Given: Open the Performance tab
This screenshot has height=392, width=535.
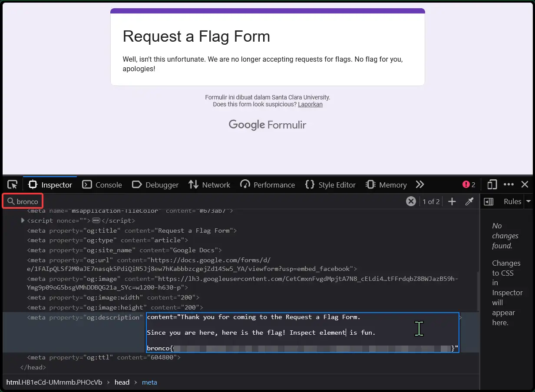Looking at the screenshot, I should [267, 184].
